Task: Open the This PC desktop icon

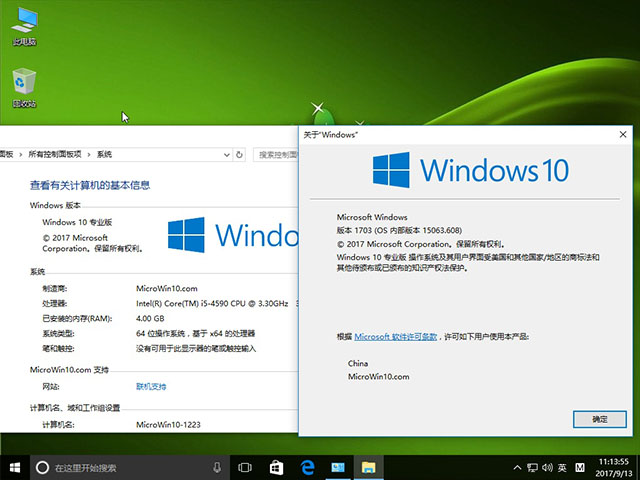Action: point(24,25)
